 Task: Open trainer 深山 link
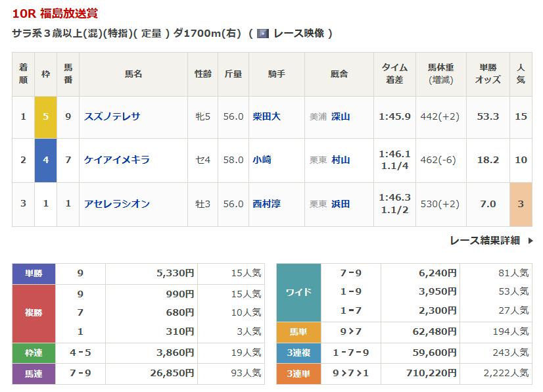341,116
